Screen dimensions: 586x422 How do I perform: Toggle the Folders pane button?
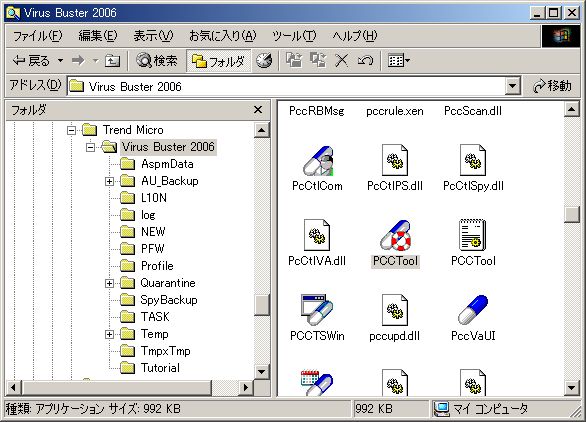[218, 61]
